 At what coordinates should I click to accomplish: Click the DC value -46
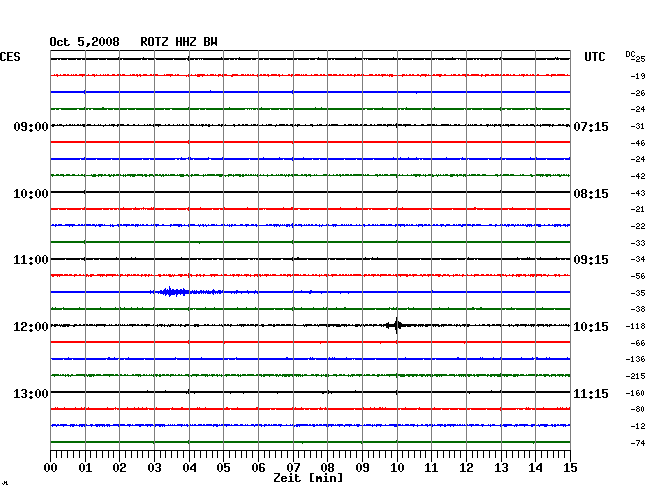click(638, 143)
